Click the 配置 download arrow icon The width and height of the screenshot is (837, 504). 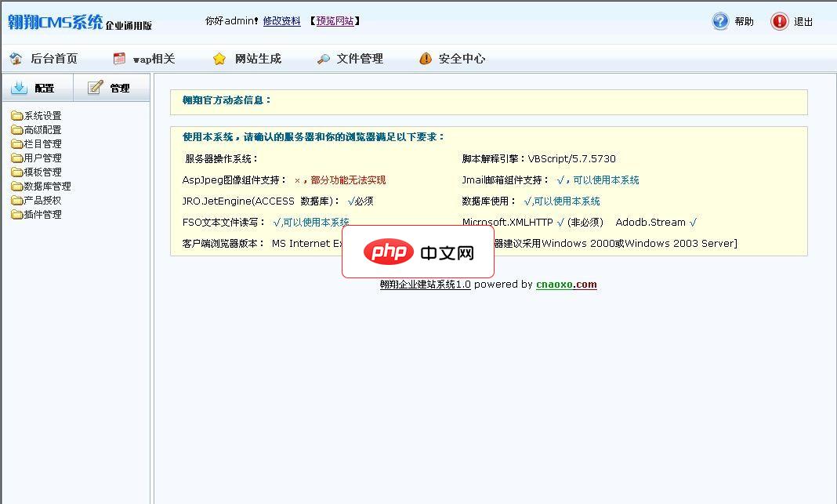click(x=20, y=88)
